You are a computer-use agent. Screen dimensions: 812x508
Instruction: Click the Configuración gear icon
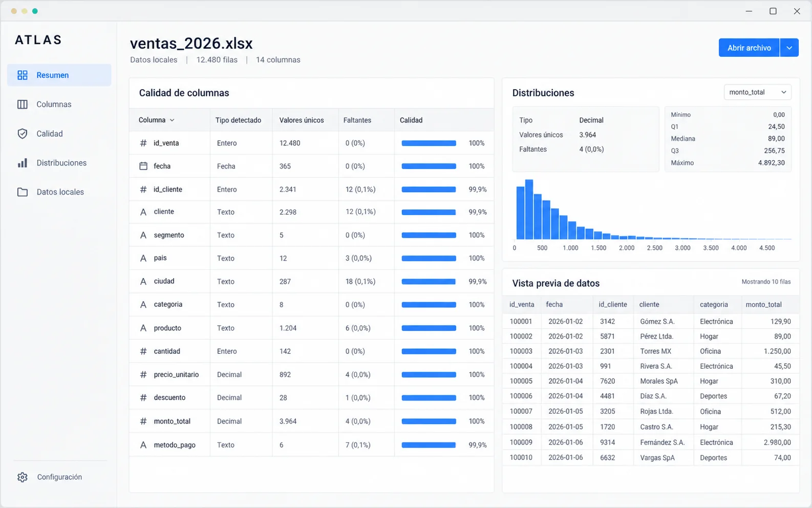(x=23, y=477)
